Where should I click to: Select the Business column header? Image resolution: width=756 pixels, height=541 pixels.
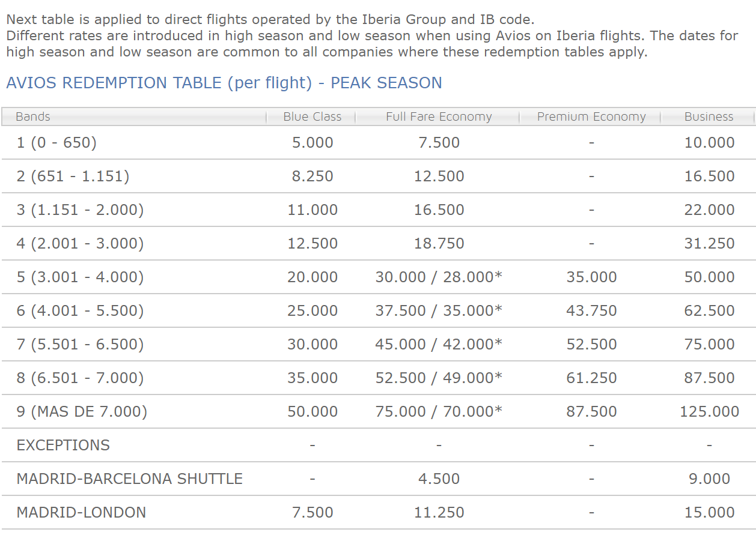pyautogui.click(x=709, y=116)
